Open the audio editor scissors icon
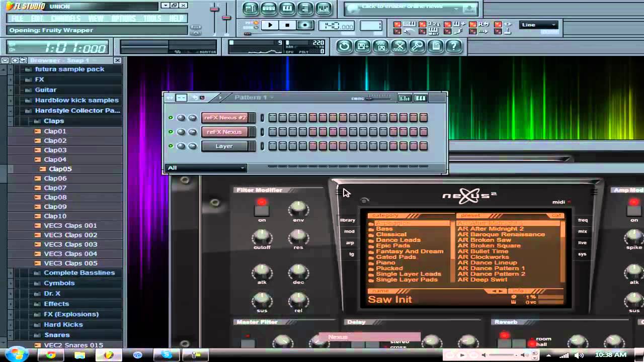Image resolution: width=644 pixels, height=362 pixels. pyautogui.click(x=399, y=47)
